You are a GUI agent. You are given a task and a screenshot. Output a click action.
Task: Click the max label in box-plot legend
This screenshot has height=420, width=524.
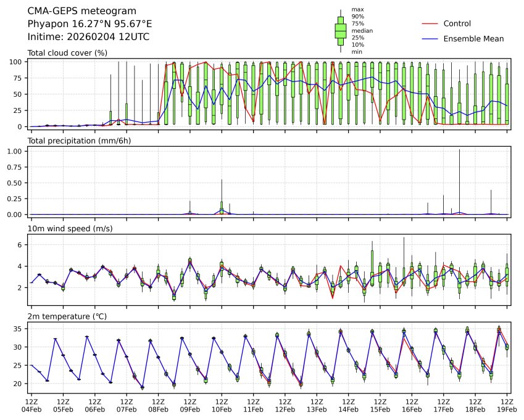click(x=357, y=9)
